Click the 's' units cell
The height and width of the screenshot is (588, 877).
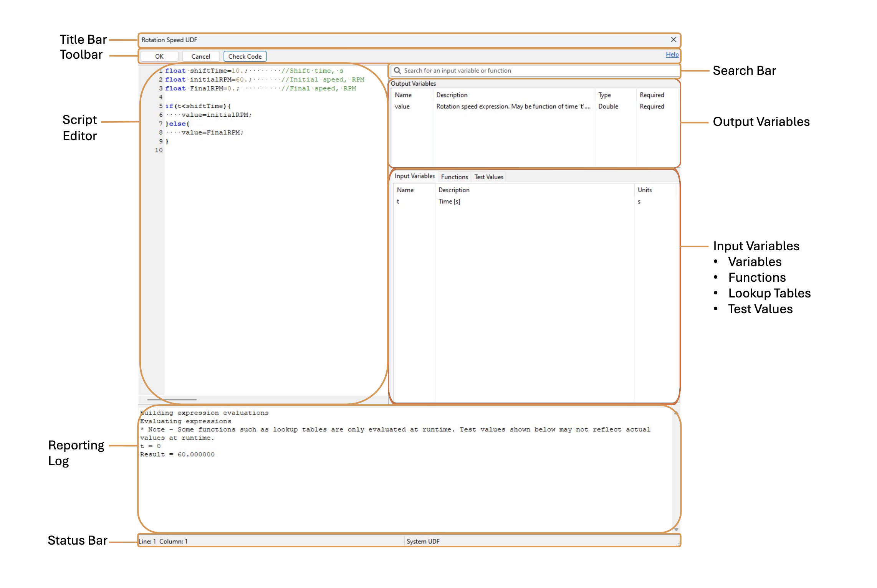point(639,202)
